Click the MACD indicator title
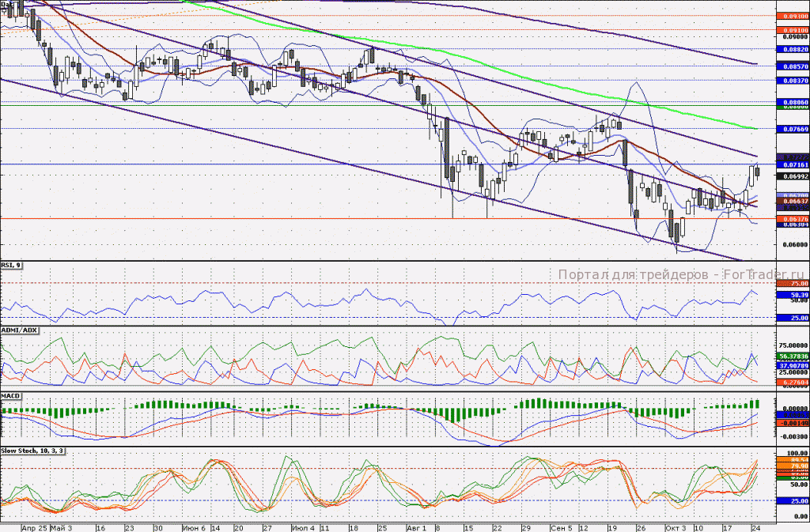The image size is (810, 532). point(11,396)
